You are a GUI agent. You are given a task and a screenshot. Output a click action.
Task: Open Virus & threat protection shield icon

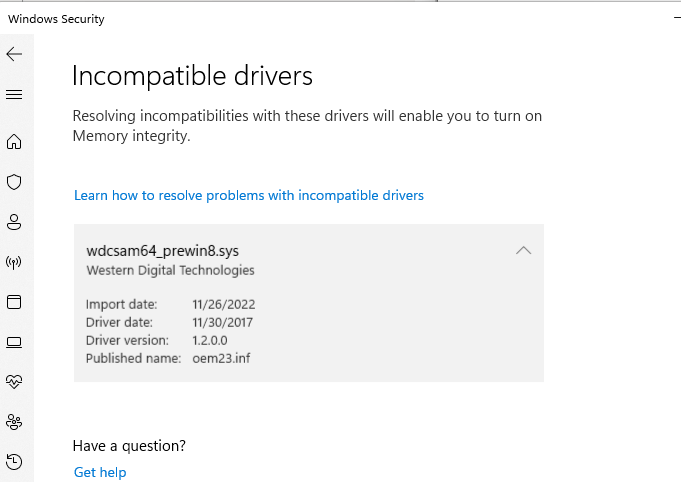coord(14,182)
